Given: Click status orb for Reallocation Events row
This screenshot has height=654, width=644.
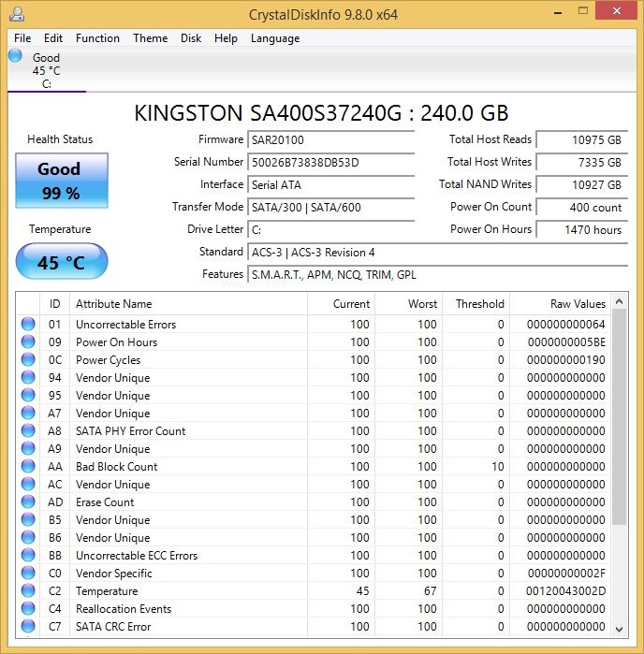Looking at the screenshot, I should click(28, 608).
